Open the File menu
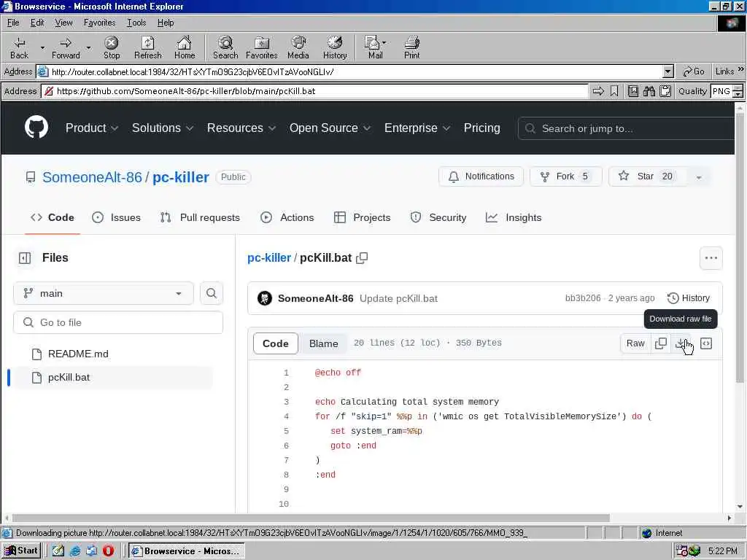 (x=13, y=23)
